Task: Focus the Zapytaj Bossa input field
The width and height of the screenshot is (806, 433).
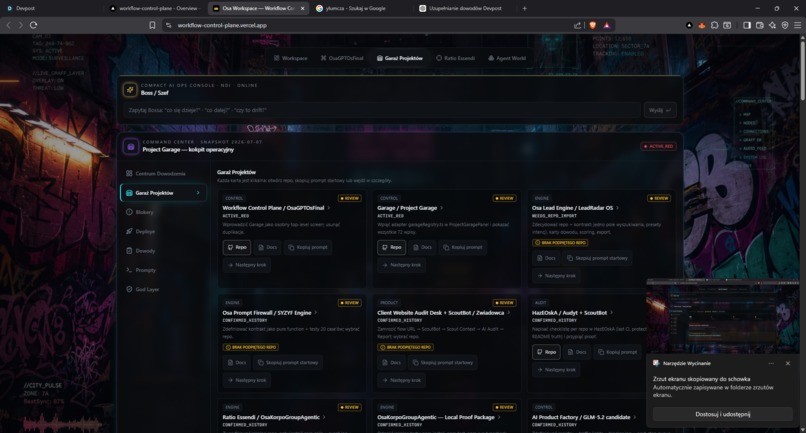Action: coord(382,110)
